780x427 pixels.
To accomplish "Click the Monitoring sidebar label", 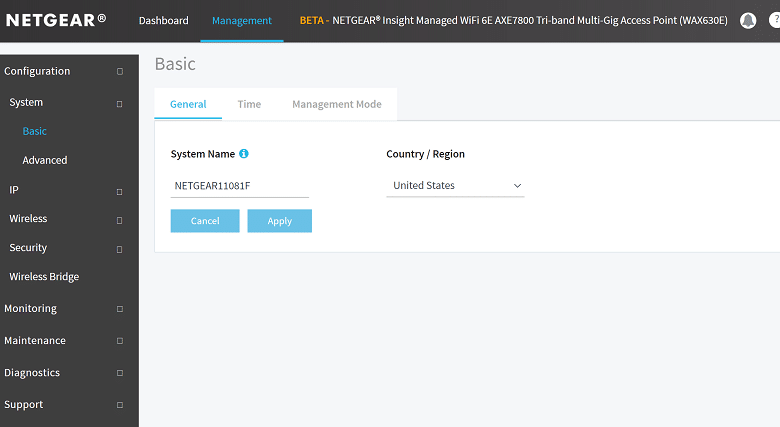I will (x=30, y=309).
